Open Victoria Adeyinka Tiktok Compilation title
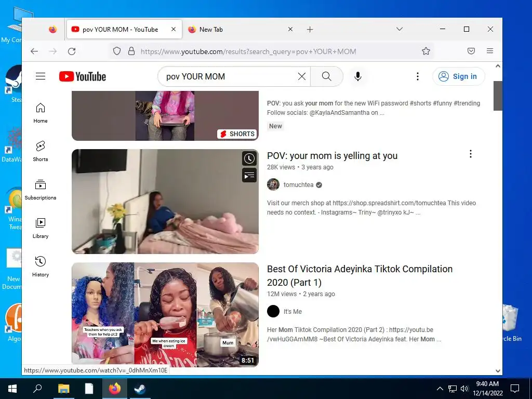The width and height of the screenshot is (532, 399). click(360, 275)
